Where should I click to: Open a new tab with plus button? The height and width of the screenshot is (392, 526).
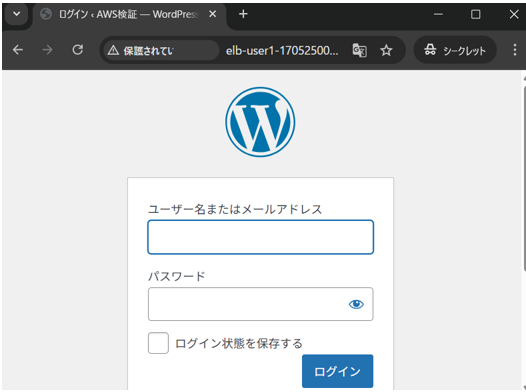(243, 14)
